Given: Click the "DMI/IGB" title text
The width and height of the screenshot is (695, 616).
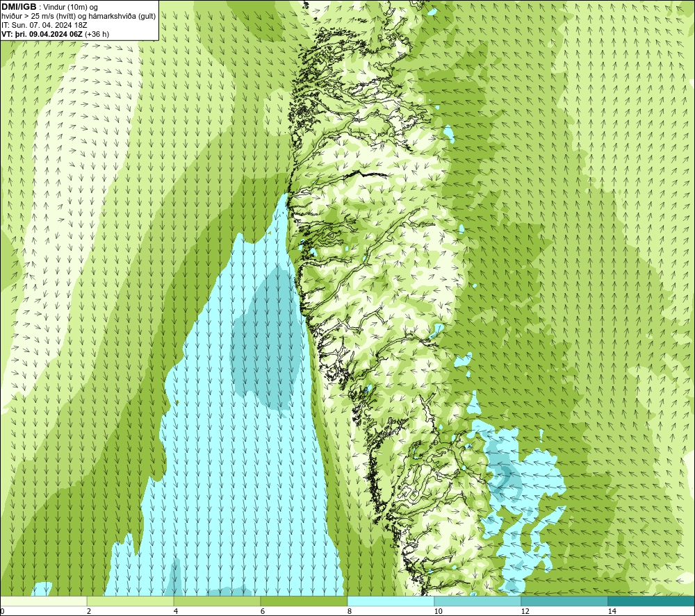Looking at the screenshot, I should point(19,7).
